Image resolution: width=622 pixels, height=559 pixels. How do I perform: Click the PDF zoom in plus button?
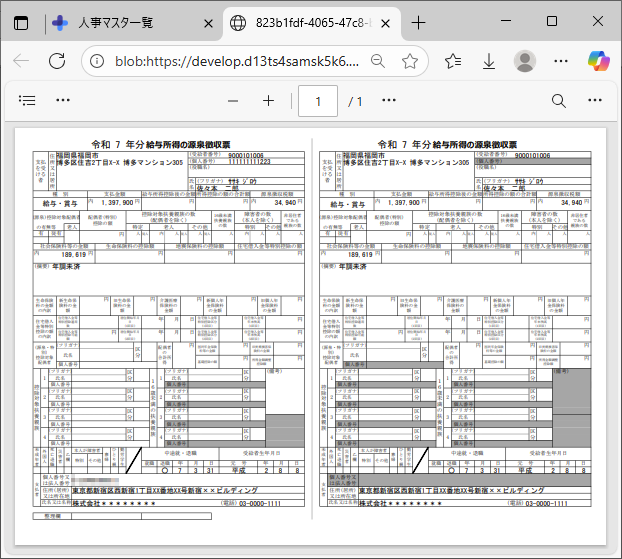268,101
